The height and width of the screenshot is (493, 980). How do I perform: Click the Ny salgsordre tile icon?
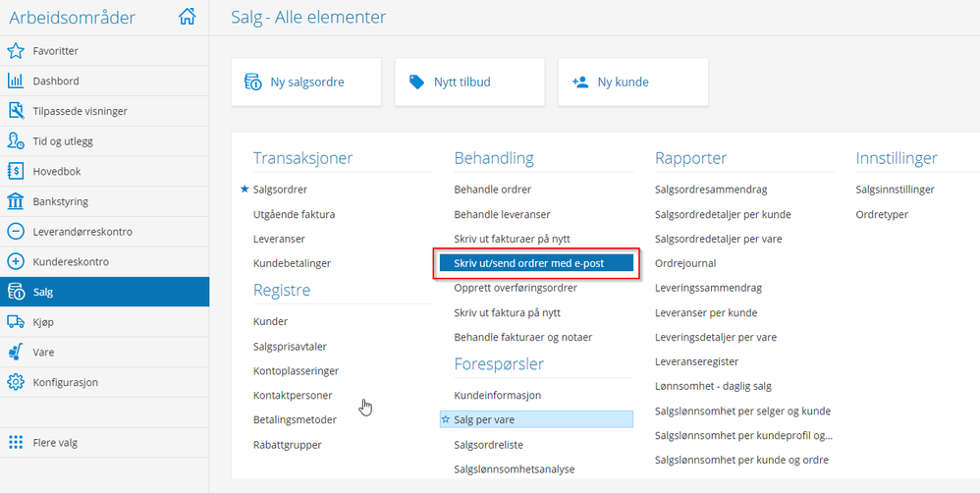[x=252, y=82]
